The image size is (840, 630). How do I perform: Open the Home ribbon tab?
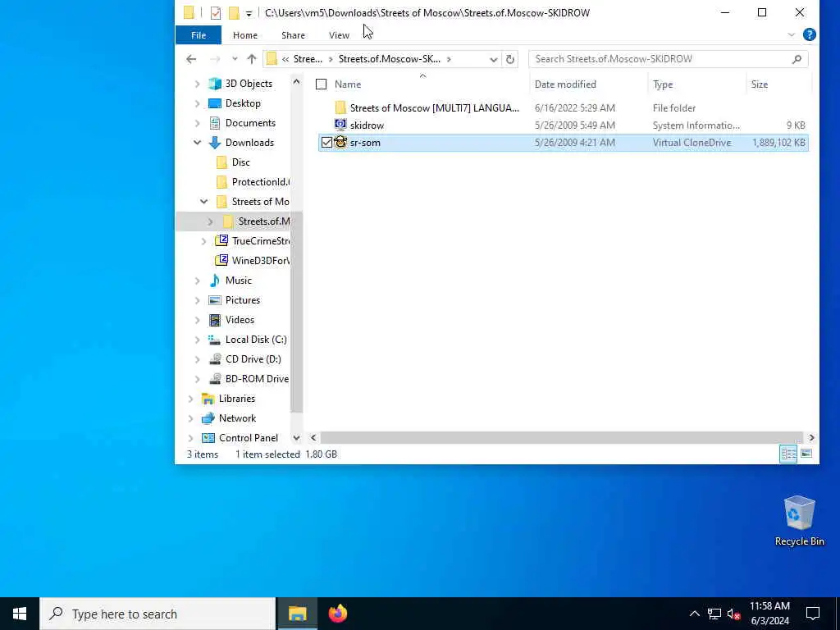pos(244,35)
